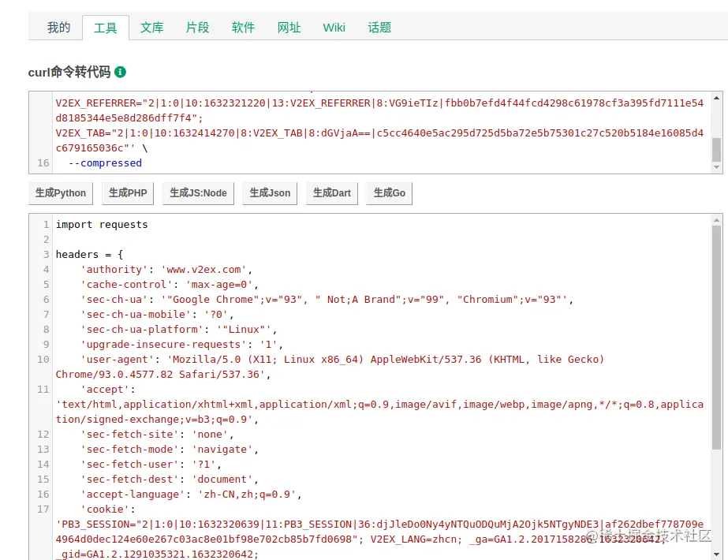The width and height of the screenshot is (728, 560).
Task: Click the output code scrollbar up arrow
Action: 716,220
